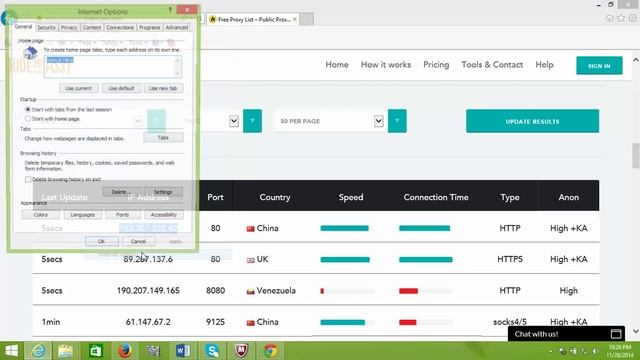The width and height of the screenshot is (640, 360).
Task: Select the General tab
Action: (x=23, y=27)
